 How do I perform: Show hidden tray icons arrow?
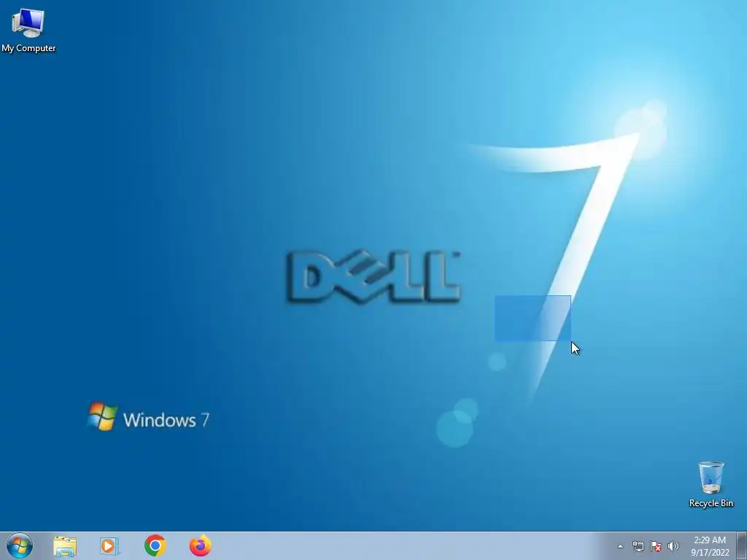[620, 546]
